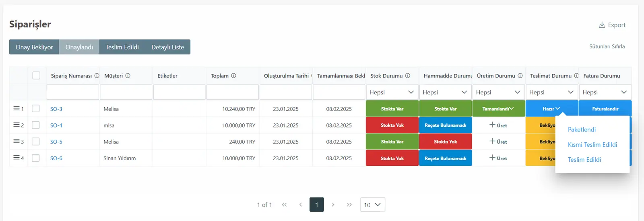Viewport: 644px width, 221px height.
Task: Open the page size 10 dropdown
Action: click(x=372, y=205)
